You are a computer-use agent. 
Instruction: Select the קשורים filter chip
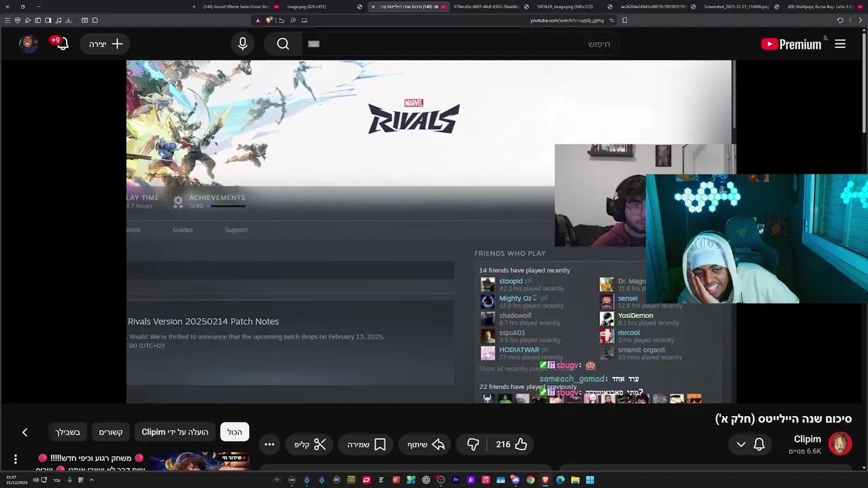[x=111, y=432]
